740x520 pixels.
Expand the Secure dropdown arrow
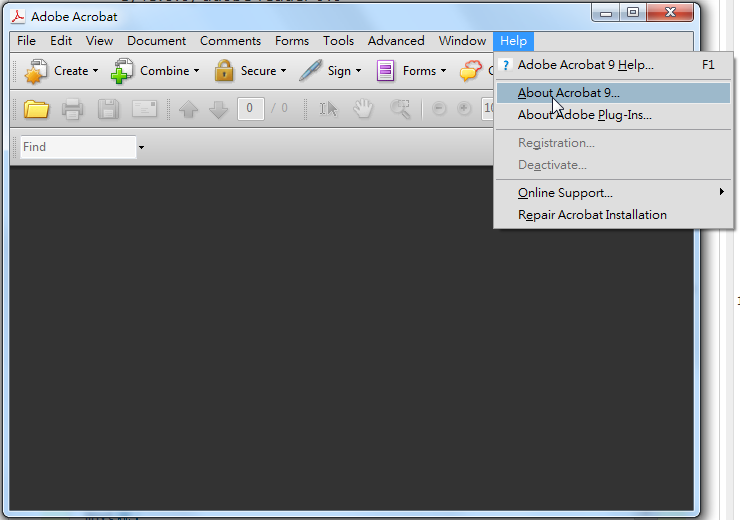click(x=283, y=71)
